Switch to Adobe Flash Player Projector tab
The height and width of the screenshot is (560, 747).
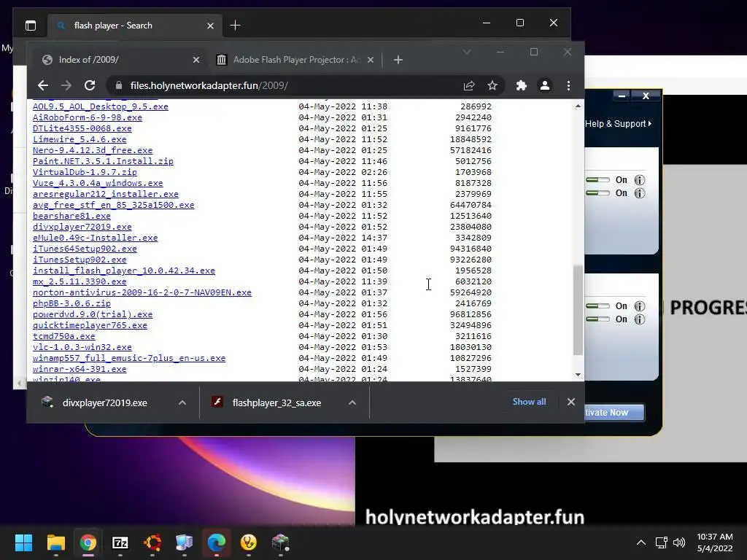pos(295,60)
